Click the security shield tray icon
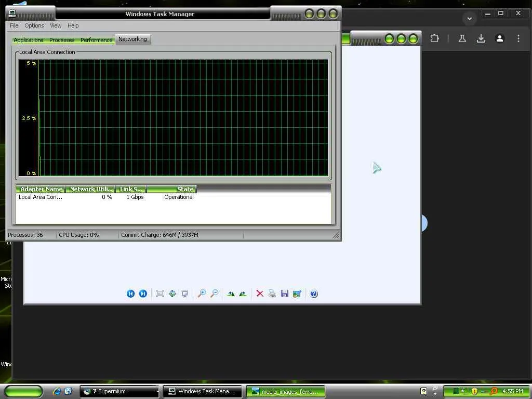The image size is (532, 399). [x=474, y=391]
